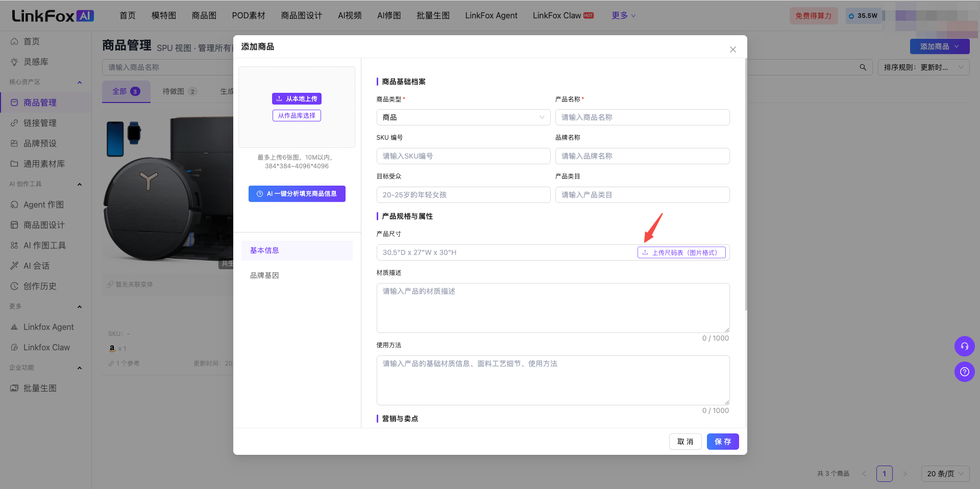This screenshot has height=489, width=980.
Task: Click the Amazon logo on product card
Action: 112,348
